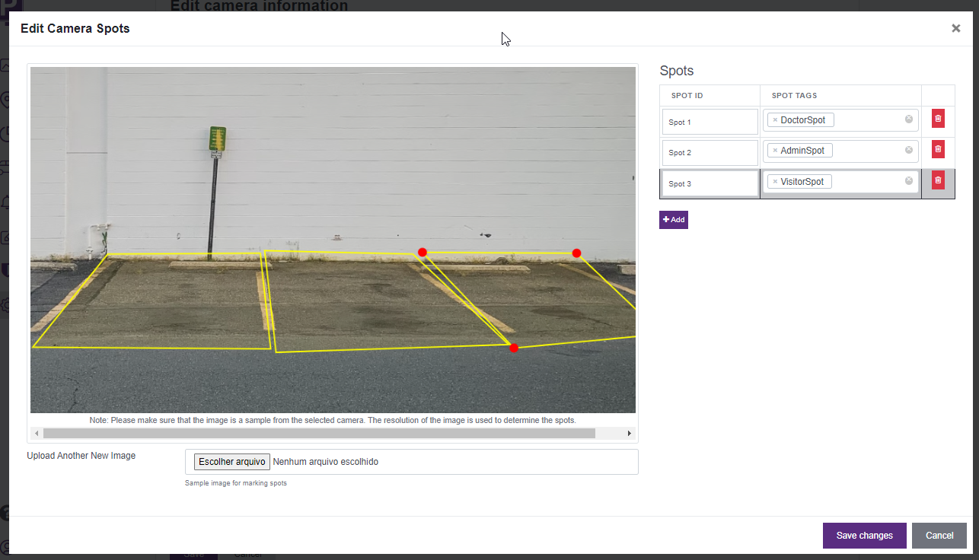Viewport: 979px width, 560px height.
Task: Delete Spot 3 using its trash icon
Action: pyautogui.click(x=938, y=180)
